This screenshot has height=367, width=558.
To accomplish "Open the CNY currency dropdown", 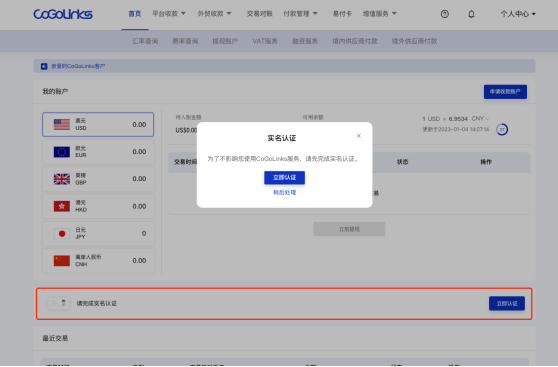I will coord(480,119).
